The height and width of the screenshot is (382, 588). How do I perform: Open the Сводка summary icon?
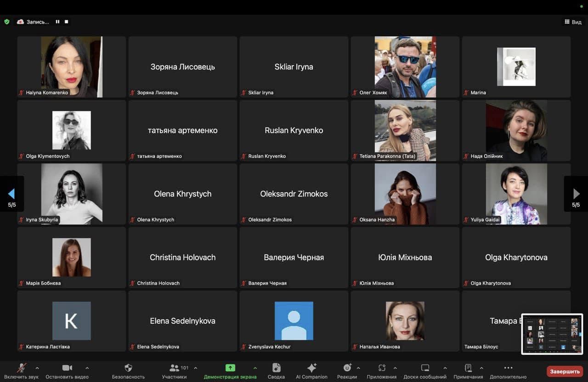[x=276, y=368]
